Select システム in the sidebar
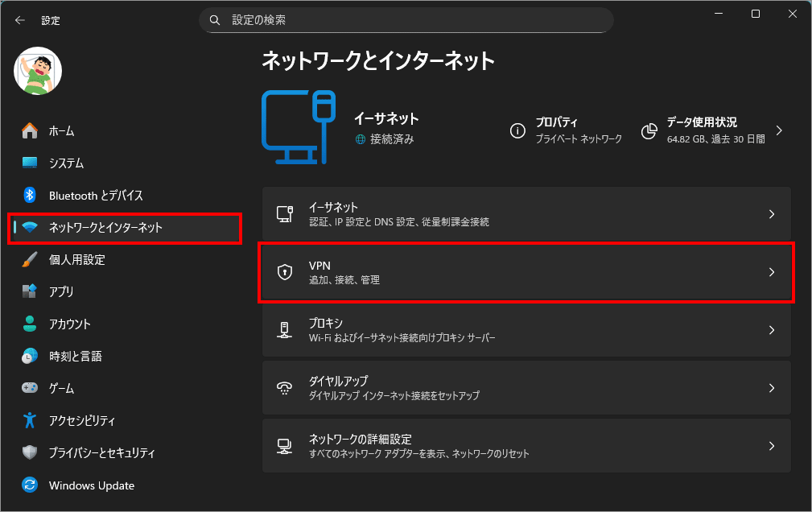The height and width of the screenshot is (512, 812). point(66,163)
